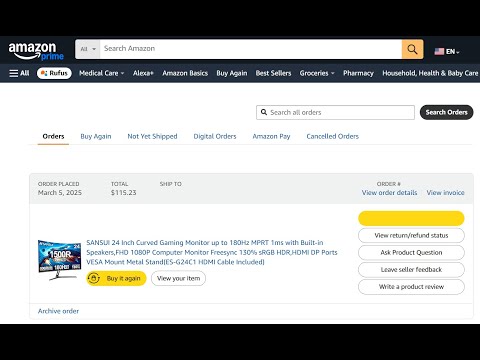Open Alexa+ in the navigation bar

point(143,73)
